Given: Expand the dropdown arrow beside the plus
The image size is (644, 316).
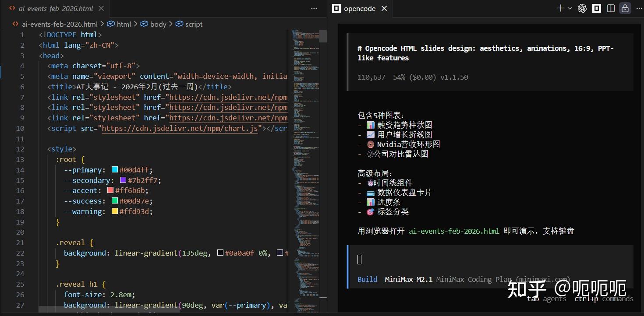Looking at the screenshot, I should tap(570, 8).
